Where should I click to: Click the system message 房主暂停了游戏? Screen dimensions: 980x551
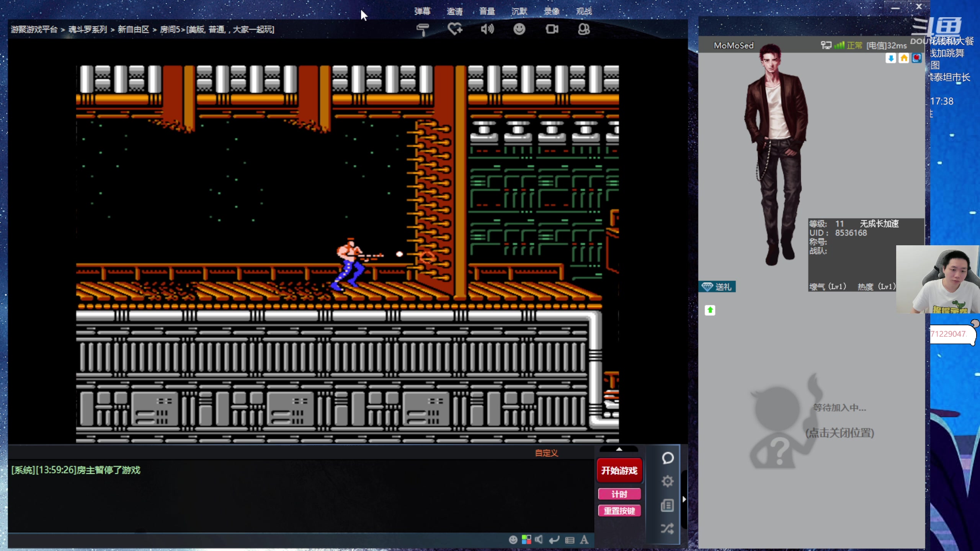pyautogui.click(x=76, y=470)
